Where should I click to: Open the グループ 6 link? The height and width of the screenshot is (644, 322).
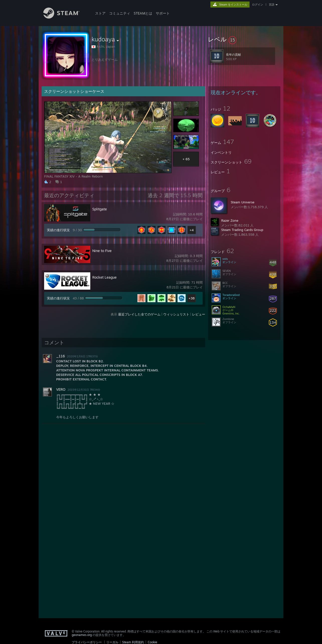pyautogui.click(x=220, y=190)
